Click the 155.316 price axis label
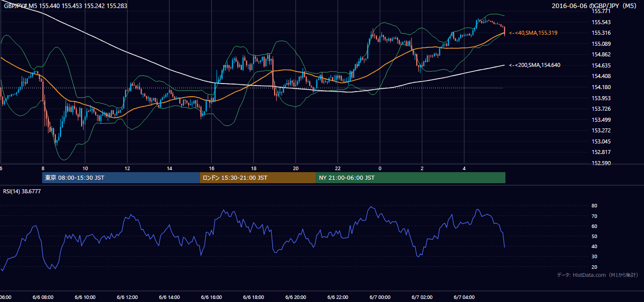This screenshot has height=302, width=644. pos(601,33)
